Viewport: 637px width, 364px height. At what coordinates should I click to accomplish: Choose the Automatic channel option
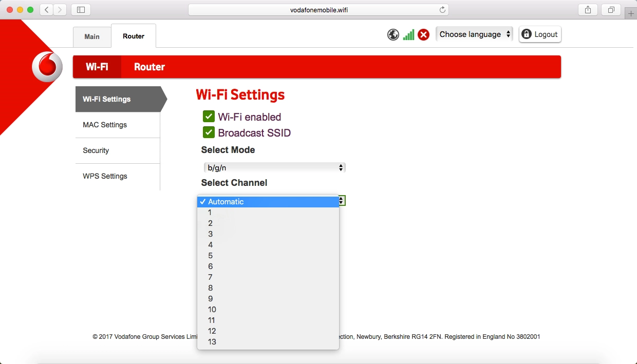[x=226, y=202]
